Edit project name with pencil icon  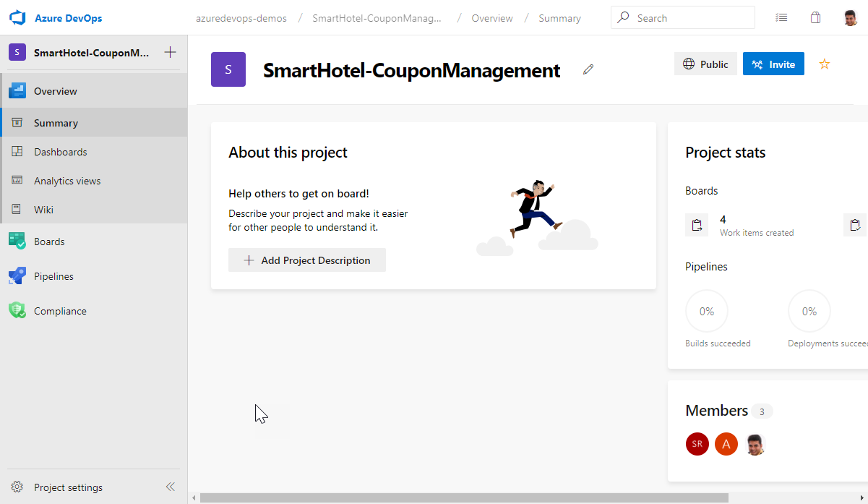[x=588, y=69]
